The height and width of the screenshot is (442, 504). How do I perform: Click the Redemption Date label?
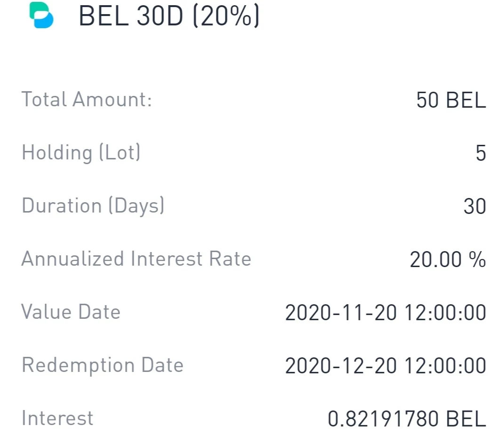pos(103,365)
